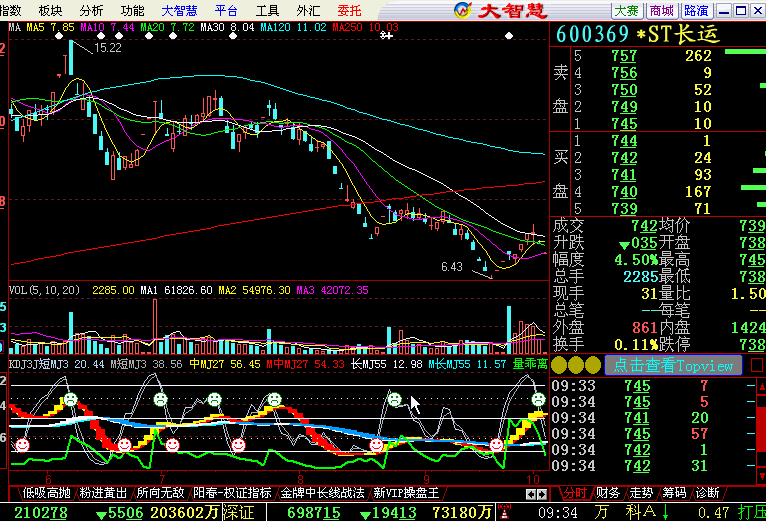Click the month 8 label on the time axis
The width and height of the screenshot is (766, 522).
click(x=300, y=479)
